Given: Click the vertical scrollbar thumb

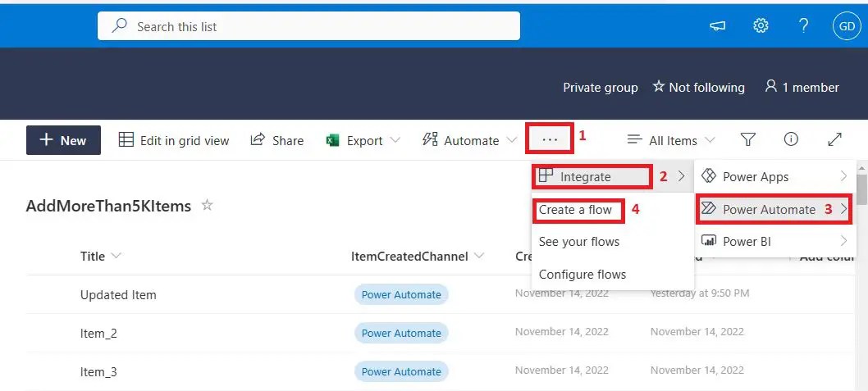Looking at the screenshot, I should click(x=862, y=190).
